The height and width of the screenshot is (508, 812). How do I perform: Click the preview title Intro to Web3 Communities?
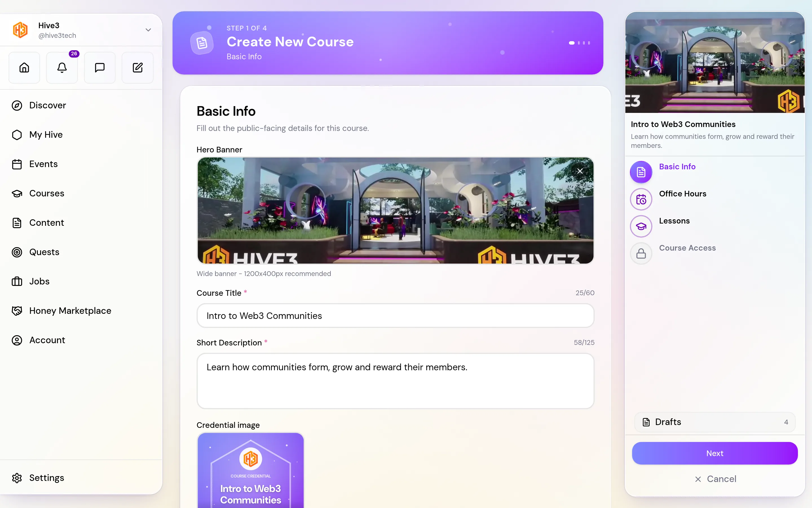(683, 124)
